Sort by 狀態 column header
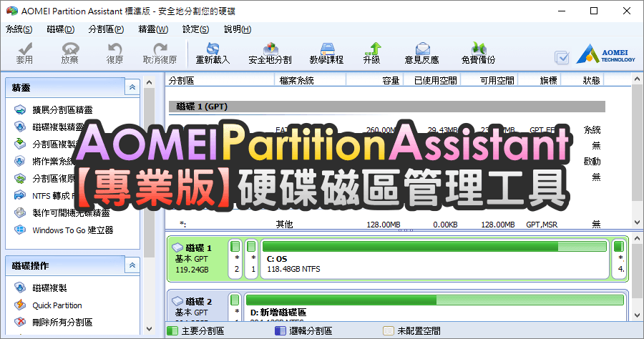This screenshot has height=339, width=644. (583, 80)
